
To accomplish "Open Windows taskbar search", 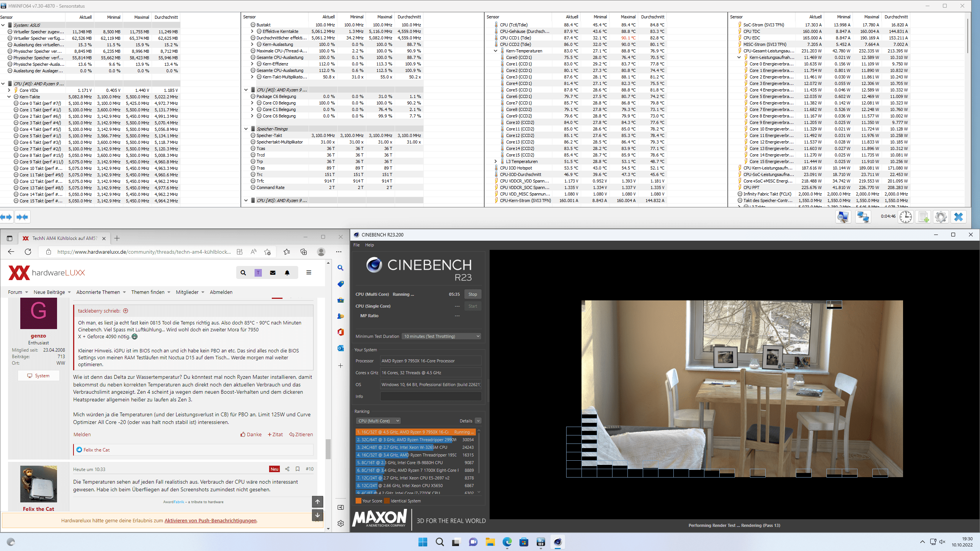I will (x=440, y=542).
